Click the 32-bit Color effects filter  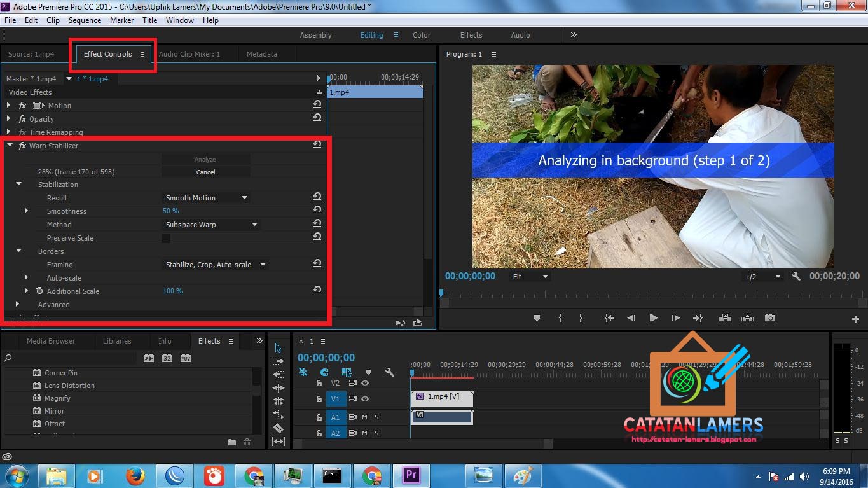[x=167, y=358]
